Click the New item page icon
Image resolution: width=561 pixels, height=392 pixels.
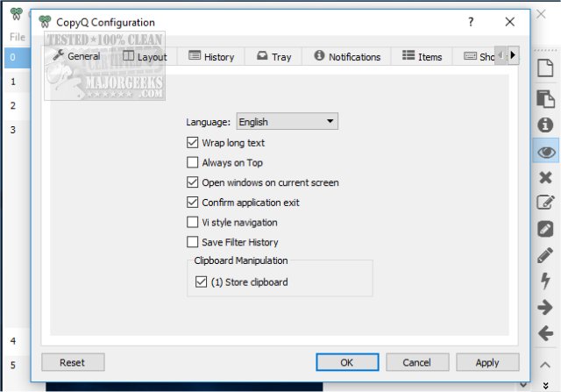pos(545,68)
